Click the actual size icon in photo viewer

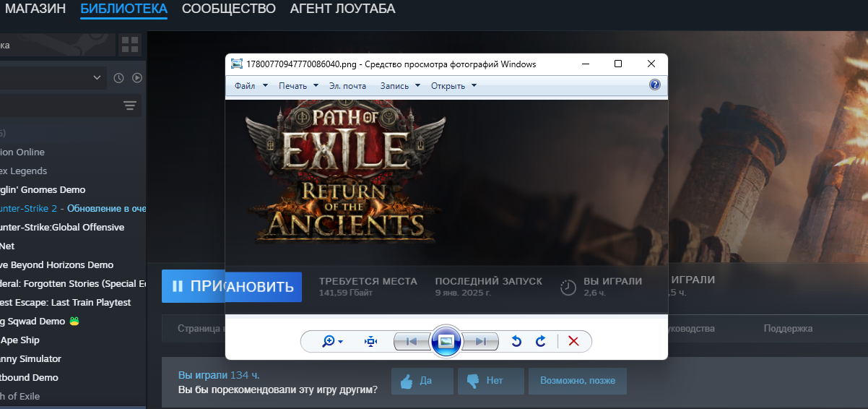371,341
